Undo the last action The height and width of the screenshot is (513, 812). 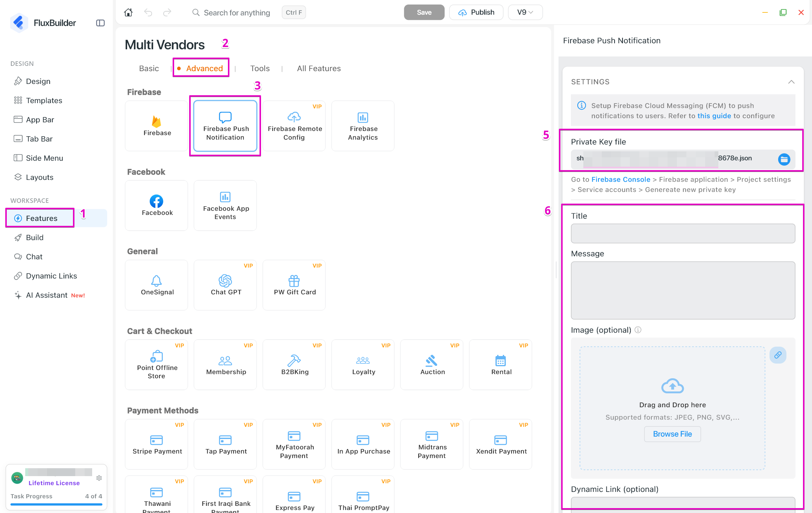point(148,12)
